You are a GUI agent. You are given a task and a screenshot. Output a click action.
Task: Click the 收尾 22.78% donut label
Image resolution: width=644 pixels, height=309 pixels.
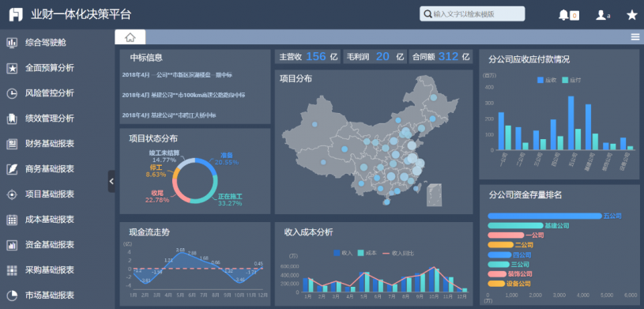[157, 197]
